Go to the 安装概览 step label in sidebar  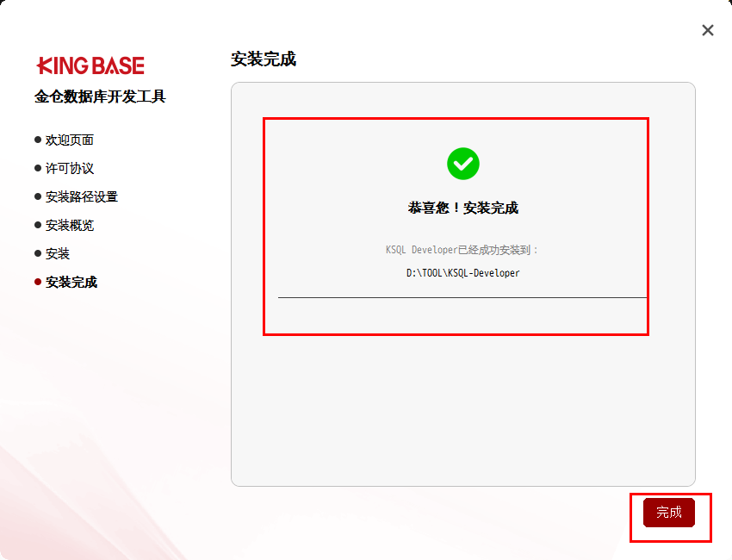coord(70,225)
